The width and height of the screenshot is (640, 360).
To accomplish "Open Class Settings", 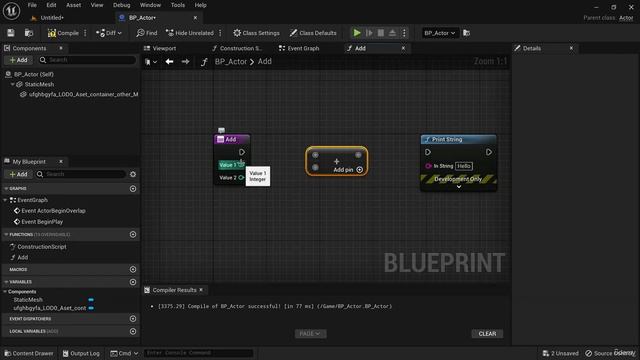I will click(x=256, y=33).
